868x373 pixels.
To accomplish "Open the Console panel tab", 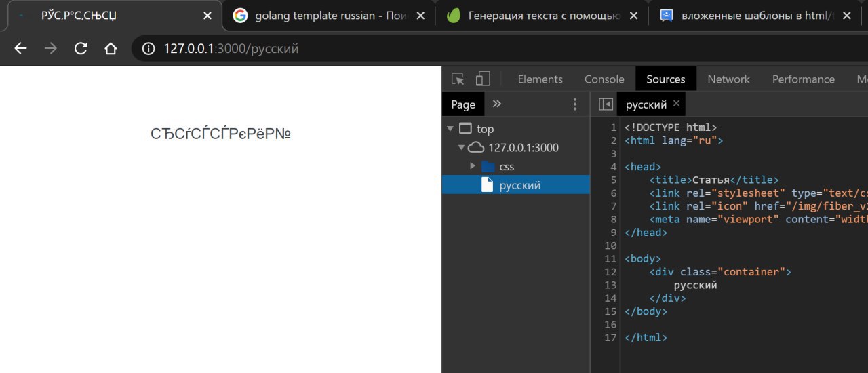I will [604, 79].
